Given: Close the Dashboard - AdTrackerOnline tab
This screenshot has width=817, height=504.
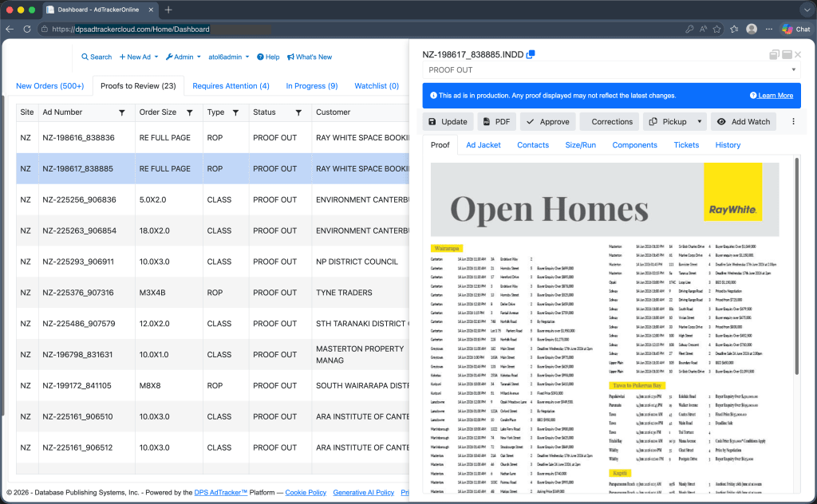Looking at the screenshot, I should [x=151, y=10].
